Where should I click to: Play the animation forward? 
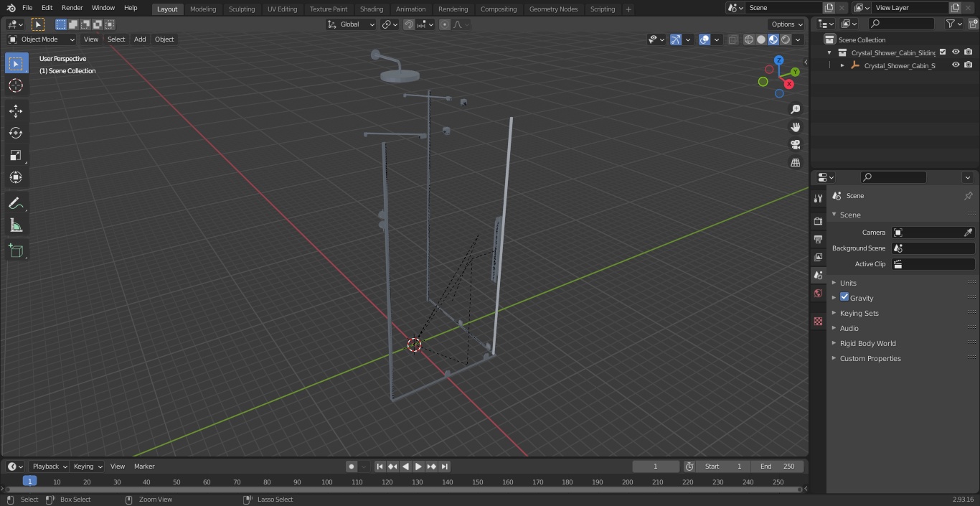[x=418, y=467]
